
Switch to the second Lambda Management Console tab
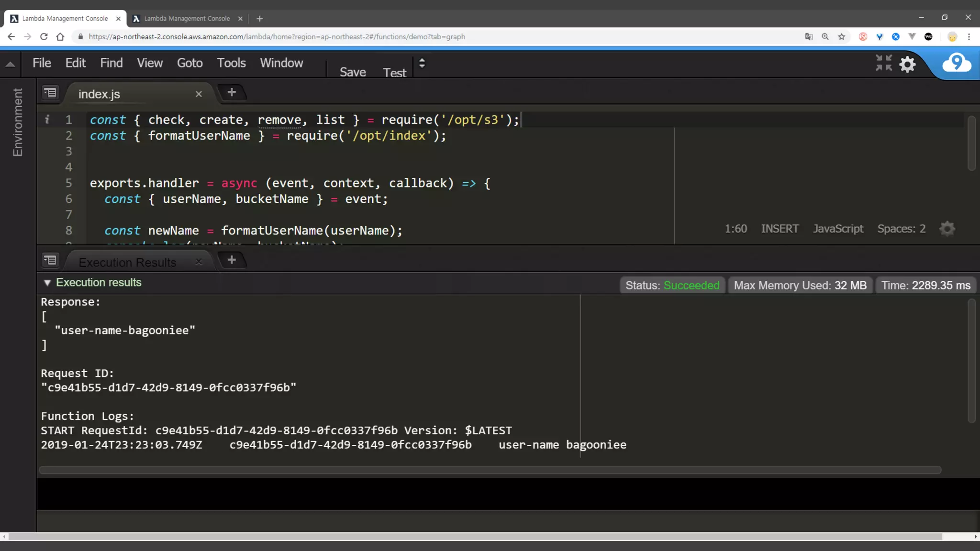pos(187,19)
